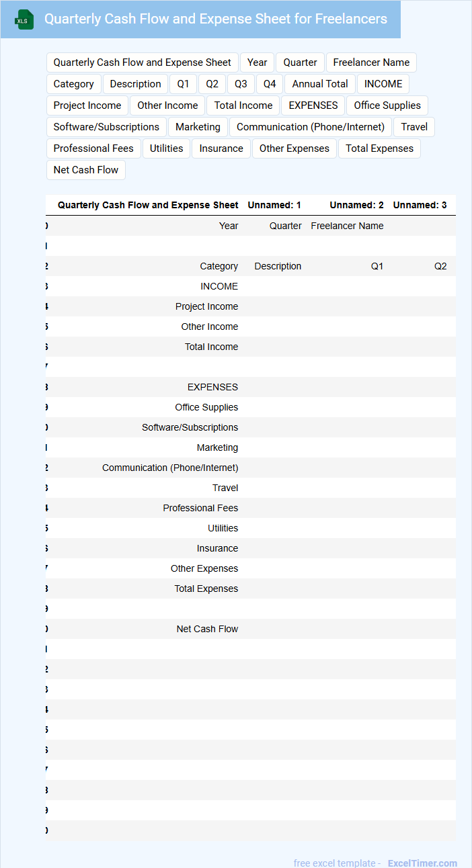The image size is (472, 868).
Task: Select the 'Travel' table row label
Action: pos(225,488)
